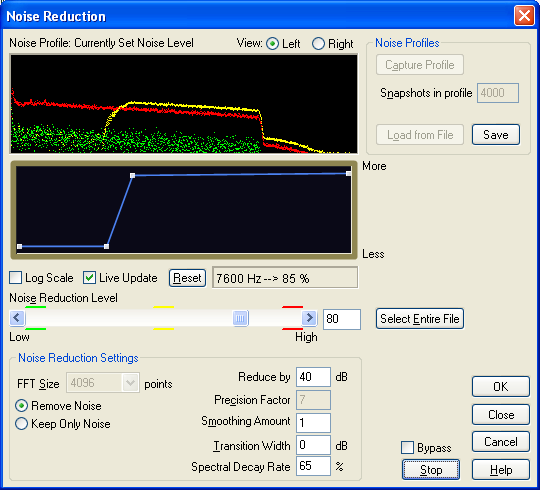Click the Smoothing Amount input field
This screenshot has width=540, height=490.
313,423
